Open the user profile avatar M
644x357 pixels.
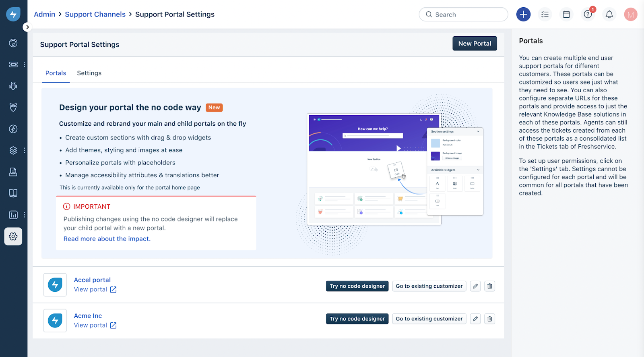(631, 15)
